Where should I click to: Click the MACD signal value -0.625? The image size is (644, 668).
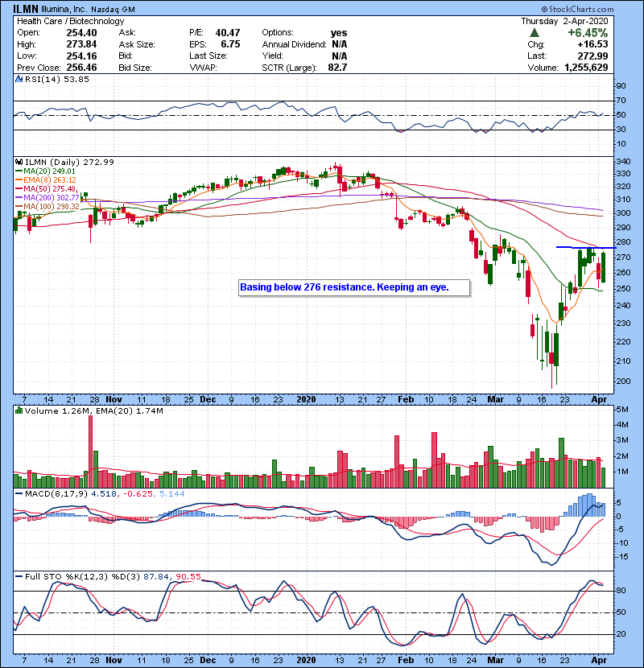tap(138, 494)
